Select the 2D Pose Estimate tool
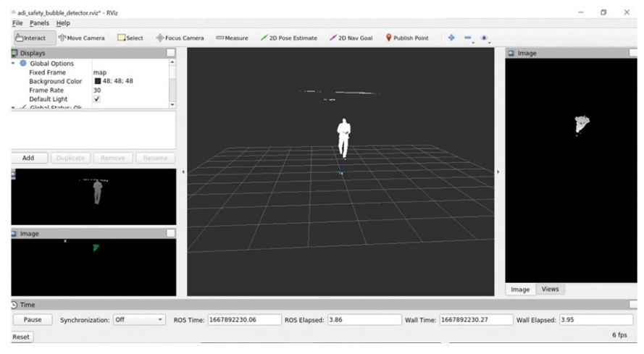 pos(288,38)
